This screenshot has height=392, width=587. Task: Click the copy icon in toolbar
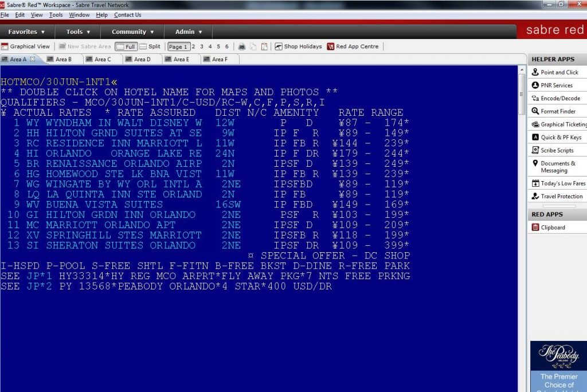click(253, 46)
